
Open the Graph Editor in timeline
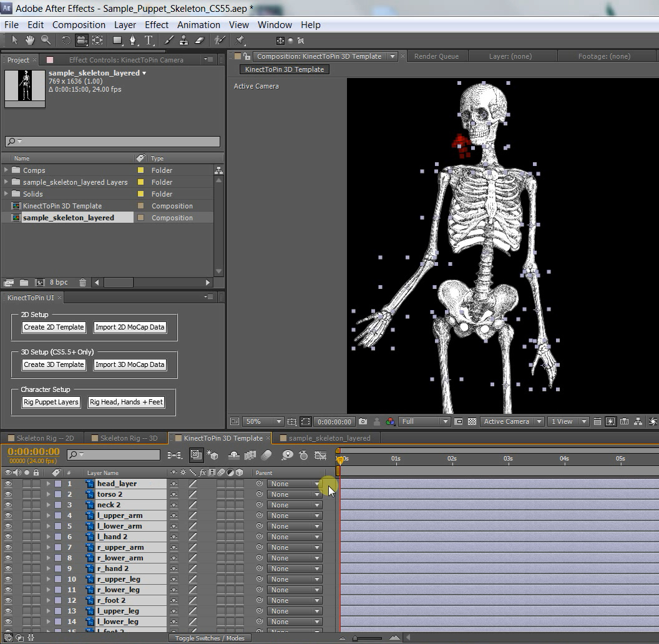click(x=321, y=455)
